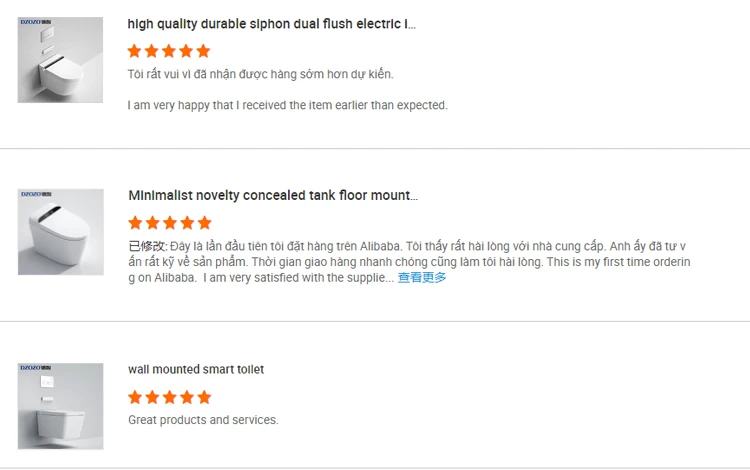Click first star of the first review

point(136,51)
